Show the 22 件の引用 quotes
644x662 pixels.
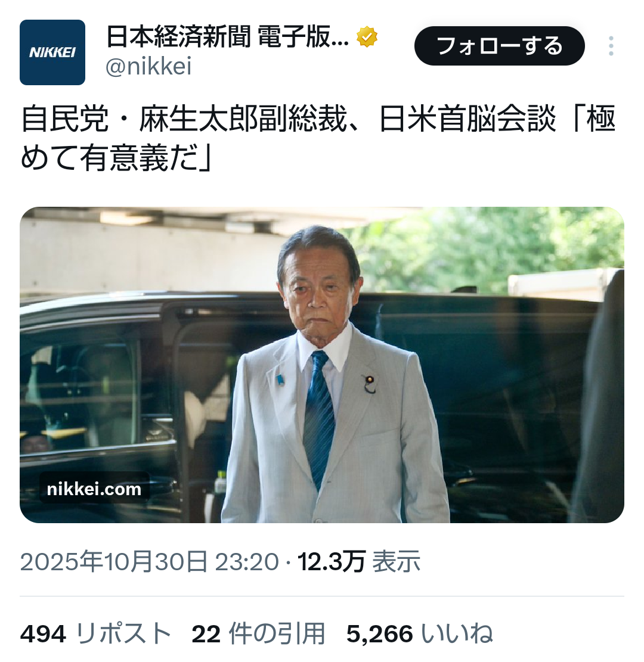click(258, 634)
